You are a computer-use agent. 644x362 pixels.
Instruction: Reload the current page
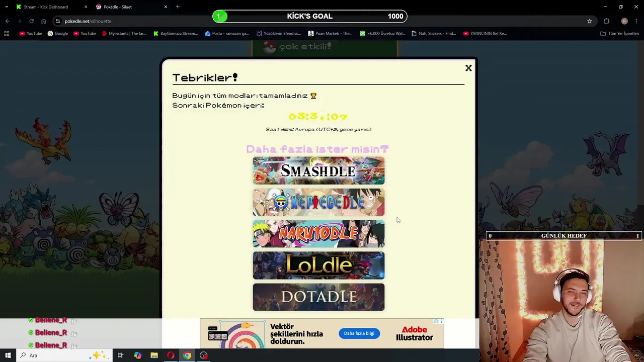click(31, 21)
